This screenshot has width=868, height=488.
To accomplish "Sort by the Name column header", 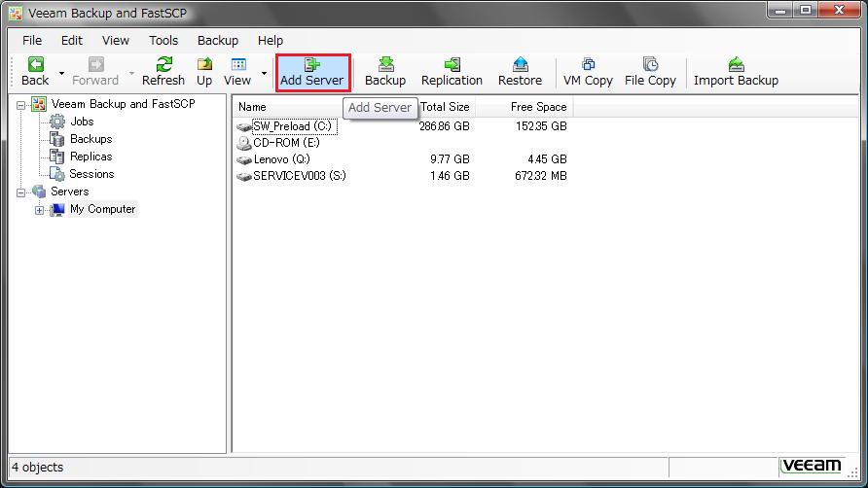I will click(x=287, y=107).
